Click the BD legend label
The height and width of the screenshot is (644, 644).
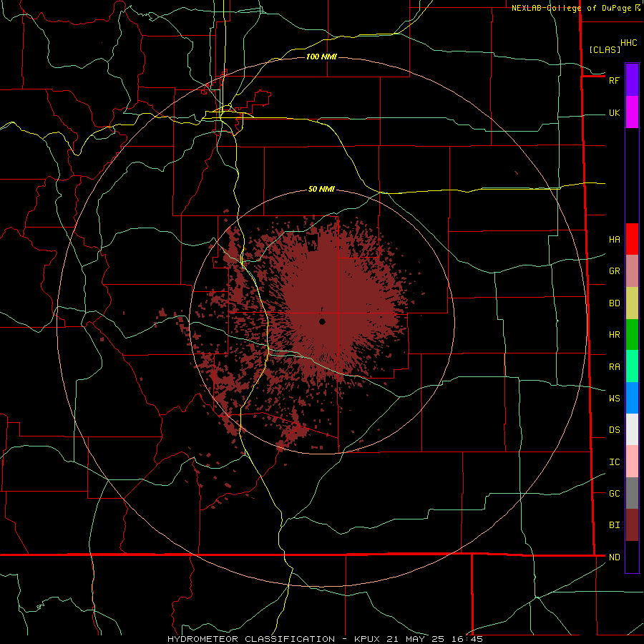(x=614, y=303)
